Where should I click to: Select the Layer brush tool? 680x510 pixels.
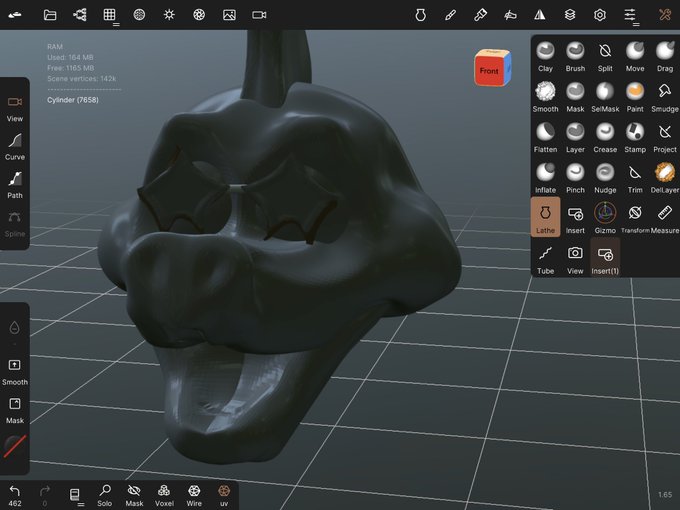pos(575,137)
